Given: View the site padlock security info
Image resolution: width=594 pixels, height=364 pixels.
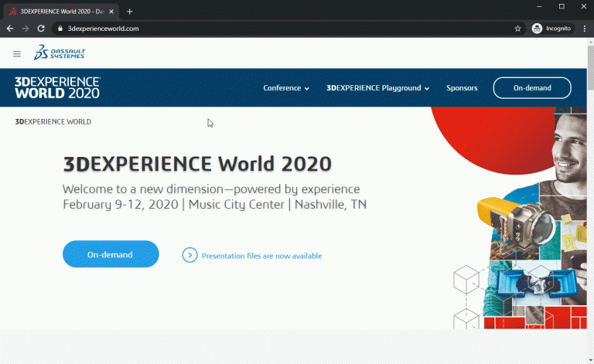Looking at the screenshot, I should [58, 29].
